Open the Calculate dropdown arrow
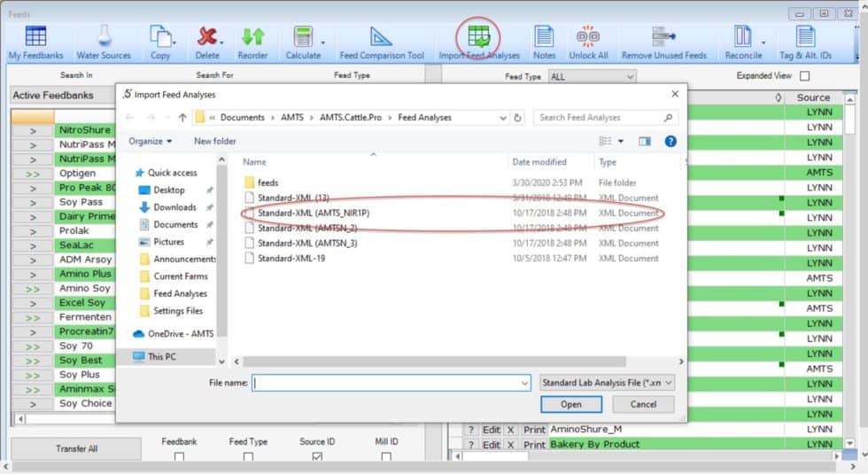This screenshot has width=868, height=474. [322, 43]
